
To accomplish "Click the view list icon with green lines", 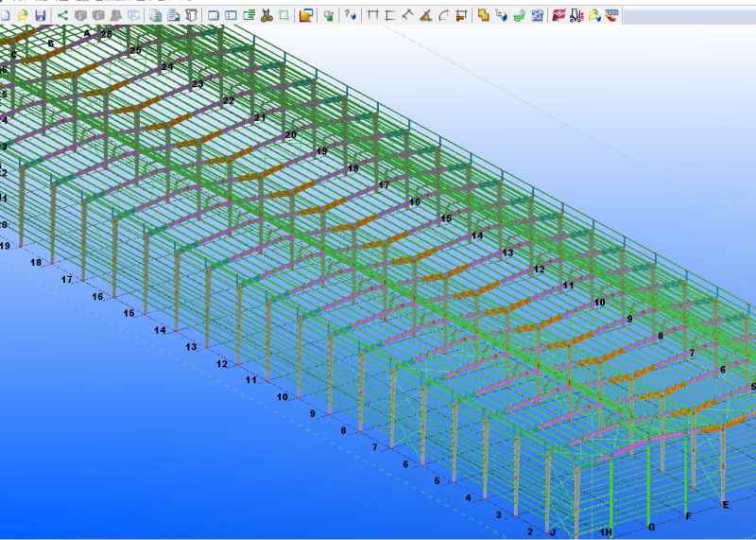I will (x=249, y=16).
